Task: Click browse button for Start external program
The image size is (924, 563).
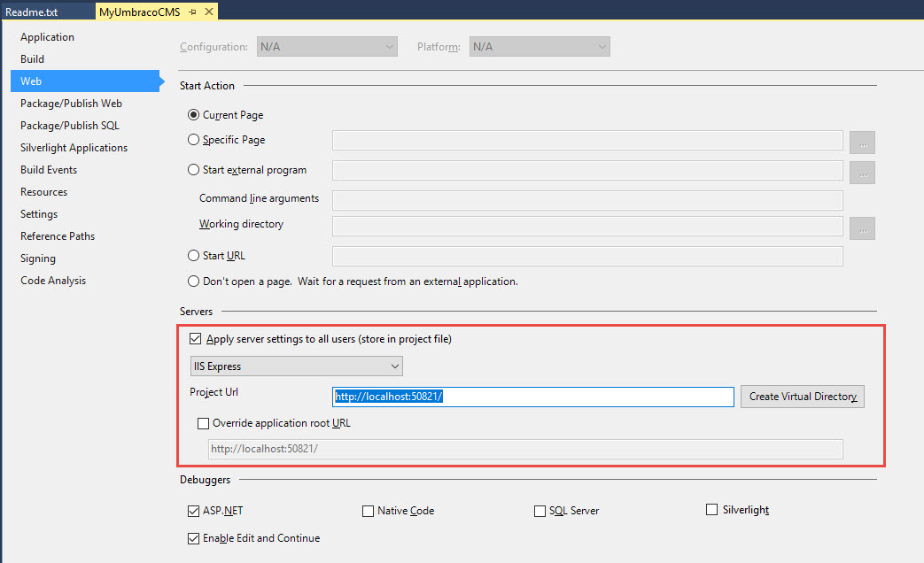Action: pos(862,171)
